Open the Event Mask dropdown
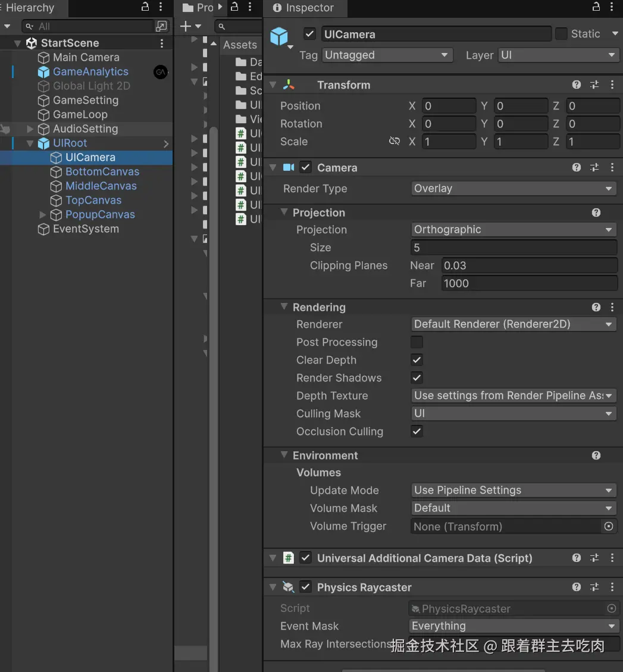Image resolution: width=623 pixels, height=672 pixels. point(514,626)
